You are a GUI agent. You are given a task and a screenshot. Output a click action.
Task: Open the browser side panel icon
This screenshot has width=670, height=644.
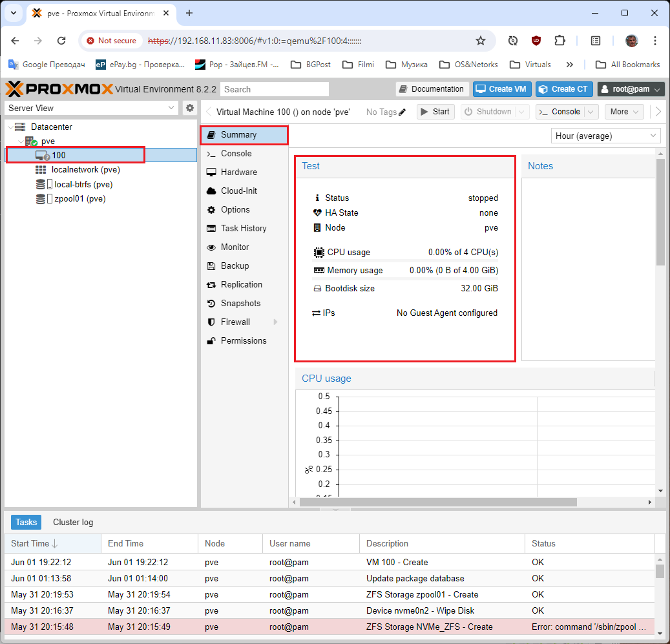[595, 41]
